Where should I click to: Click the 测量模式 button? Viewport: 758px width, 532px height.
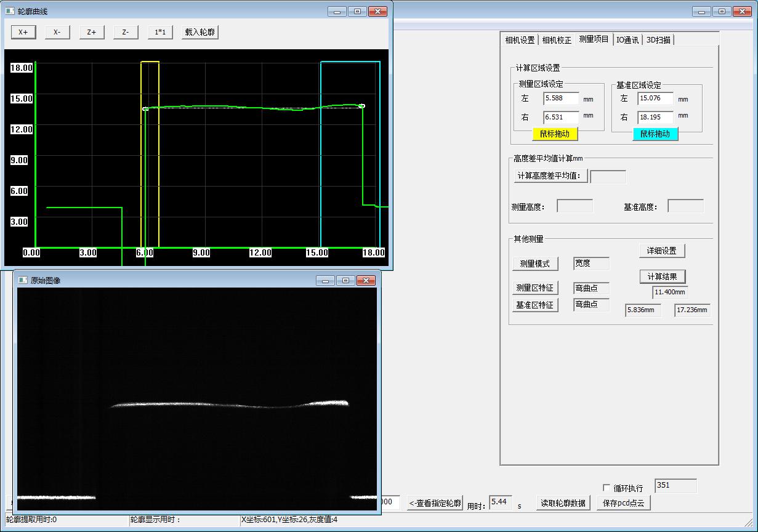click(535, 264)
